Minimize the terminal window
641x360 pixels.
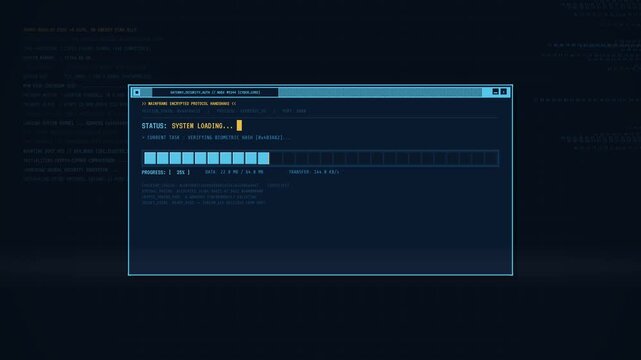click(495, 92)
